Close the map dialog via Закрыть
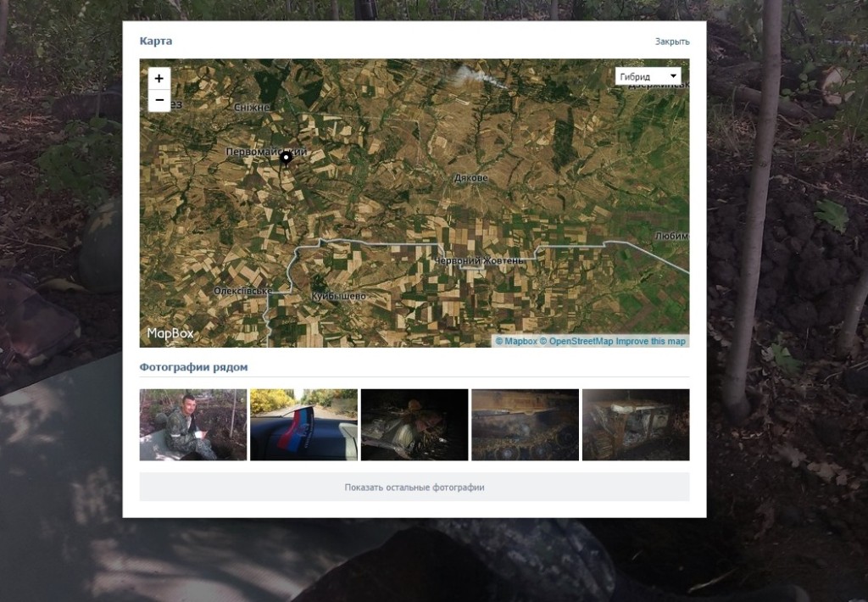This screenshot has width=868, height=602. 671,42
